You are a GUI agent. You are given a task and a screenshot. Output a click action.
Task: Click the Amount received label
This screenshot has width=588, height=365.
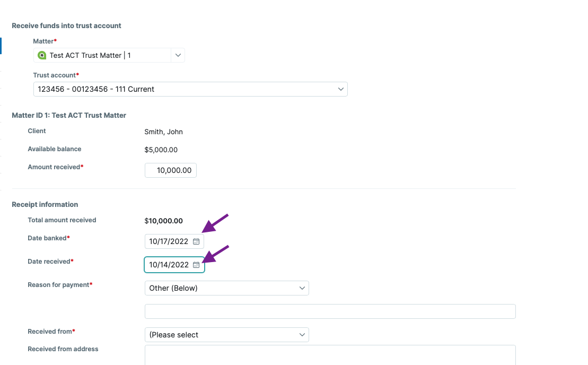pyautogui.click(x=56, y=167)
